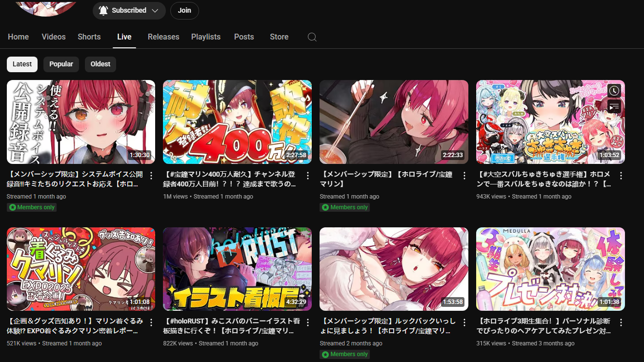
Task: Open options menu for システムボイス公開録音 video
Action: [x=151, y=176]
